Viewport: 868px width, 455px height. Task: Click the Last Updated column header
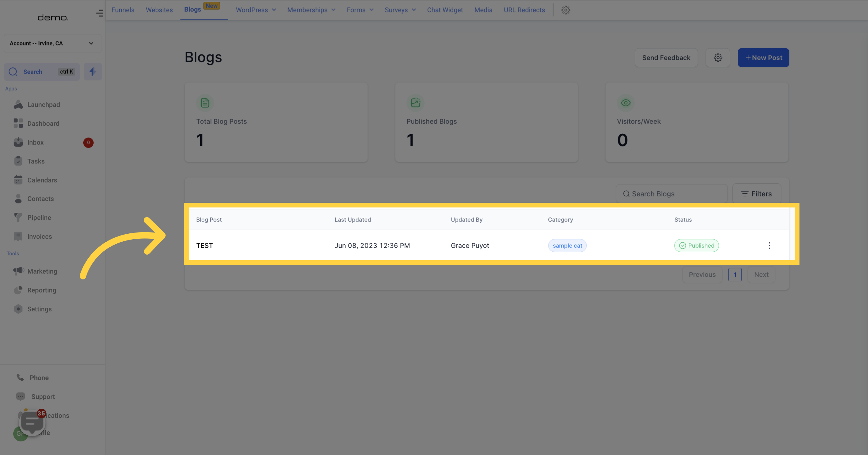[x=352, y=220]
